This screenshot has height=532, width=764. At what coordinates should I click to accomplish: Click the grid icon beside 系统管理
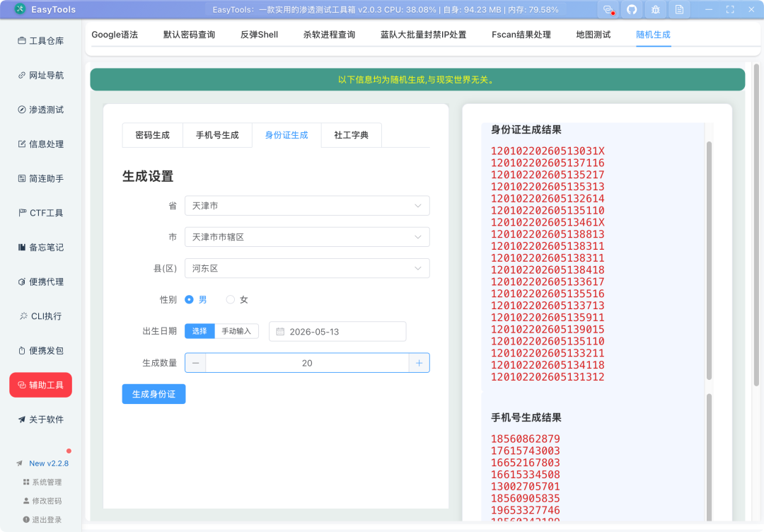pos(26,482)
